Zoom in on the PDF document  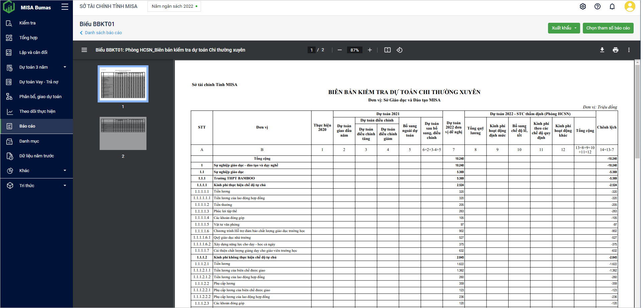(x=369, y=50)
